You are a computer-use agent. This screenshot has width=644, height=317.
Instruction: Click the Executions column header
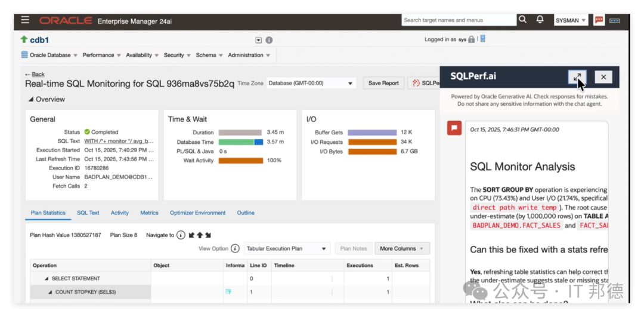tap(368, 266)
